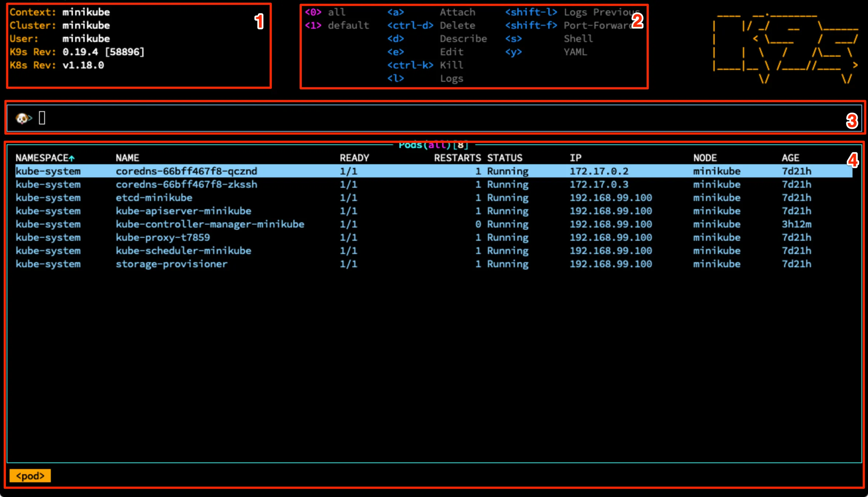Click the <shift-f> Port-Forward shortcut
This screenshot has width=868, height=497.
click(569, 25)
